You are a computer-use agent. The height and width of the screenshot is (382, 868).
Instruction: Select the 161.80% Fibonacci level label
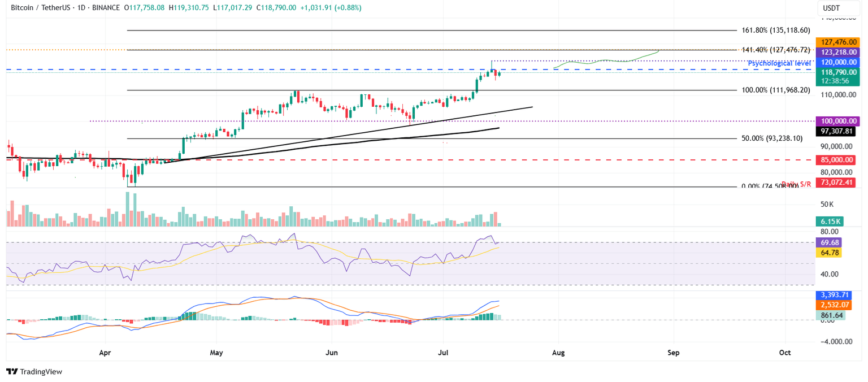[x=776, y=31]
